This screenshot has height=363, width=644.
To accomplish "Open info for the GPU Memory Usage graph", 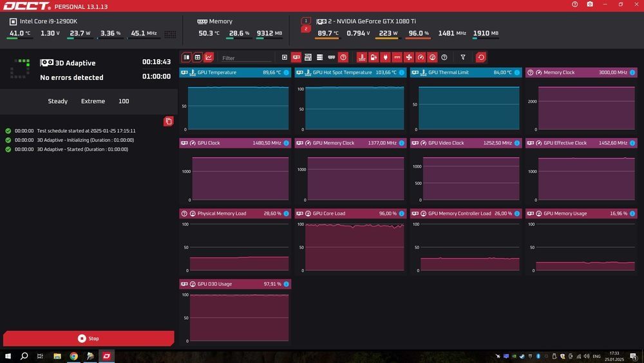I will point(632,213).
